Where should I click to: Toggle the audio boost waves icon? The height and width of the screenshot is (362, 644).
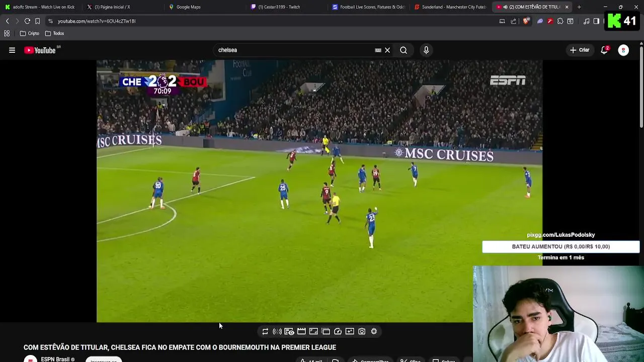pyautogui.click(x=277, y=331)
